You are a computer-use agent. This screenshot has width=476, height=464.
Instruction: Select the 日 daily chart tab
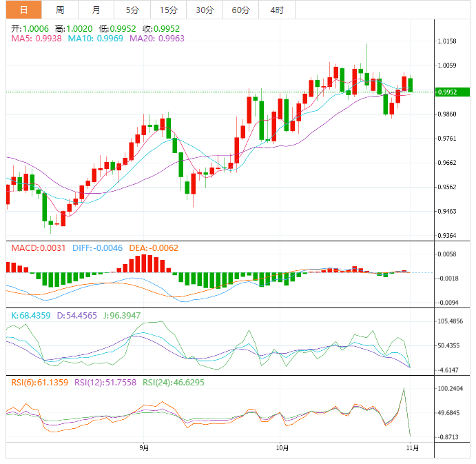(23, 10)
